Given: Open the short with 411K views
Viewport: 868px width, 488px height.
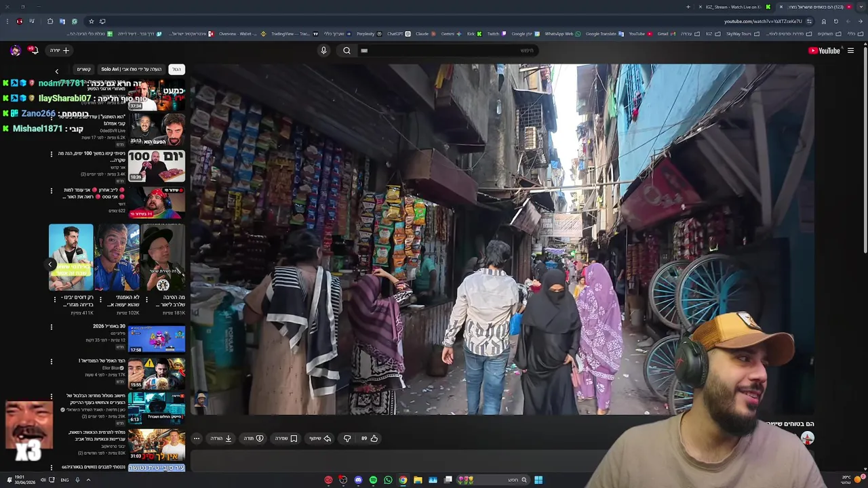Looking at the screenshot, I should point(71,258).
